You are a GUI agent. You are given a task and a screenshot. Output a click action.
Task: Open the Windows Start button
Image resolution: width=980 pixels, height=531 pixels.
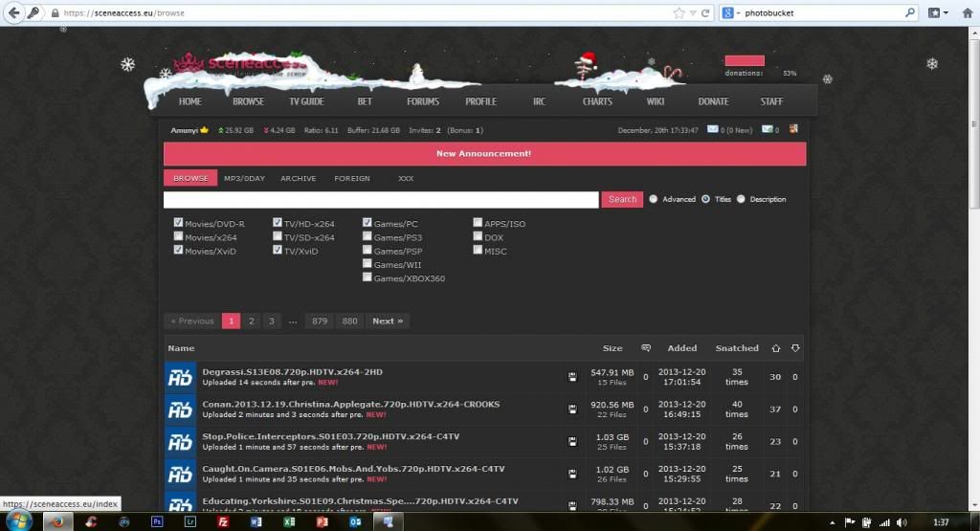(17, 521)
